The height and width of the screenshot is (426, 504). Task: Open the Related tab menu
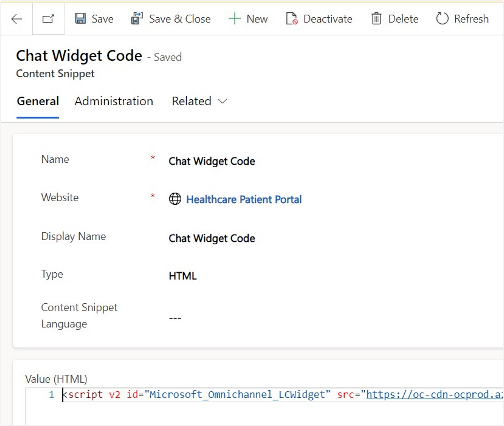(199, 101)
